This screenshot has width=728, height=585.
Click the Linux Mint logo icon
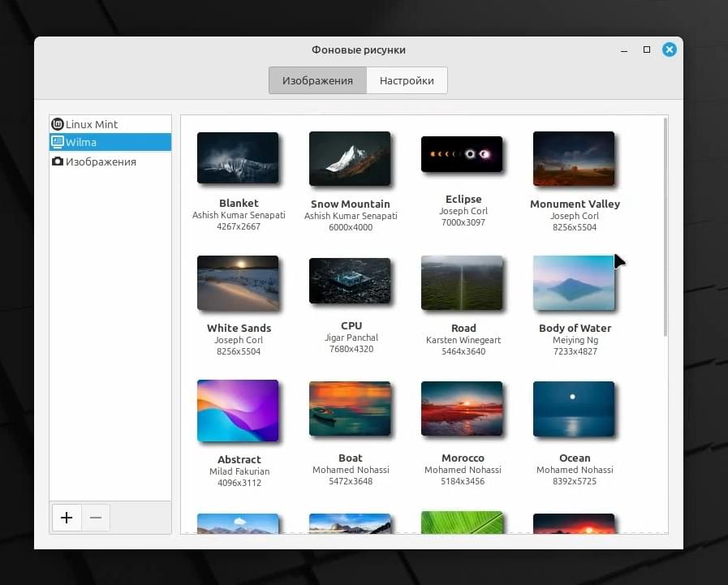pos(58,124)
